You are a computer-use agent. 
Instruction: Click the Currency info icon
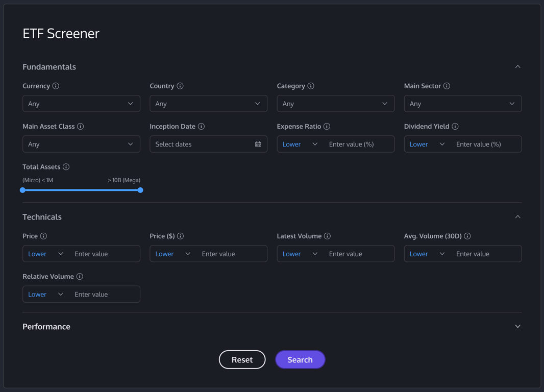click(x=56, y=86)
